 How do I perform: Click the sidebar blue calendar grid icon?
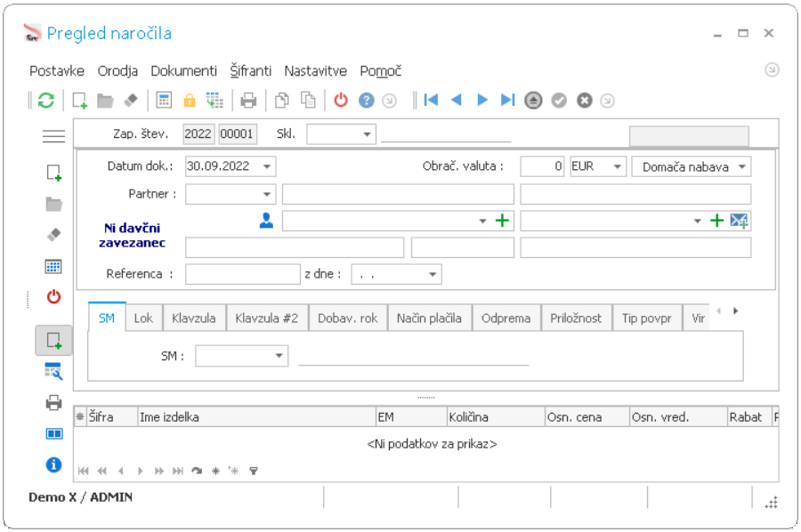pyautogui.click(x=53, y=267)
